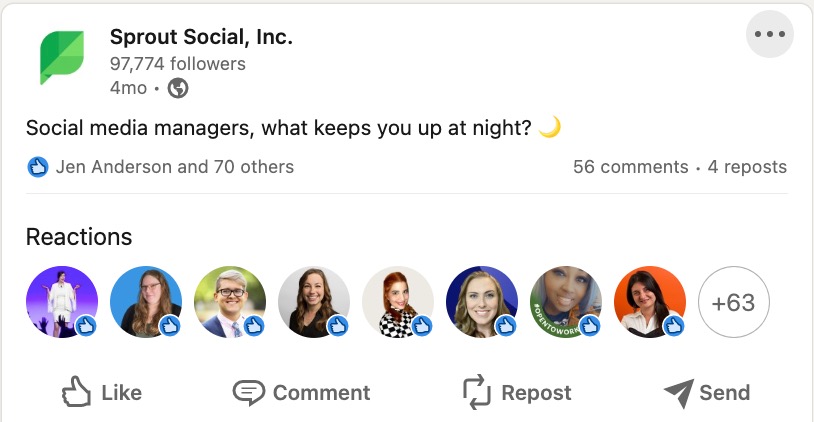Click the globe public visibility icon
The width and height of the screenshot is (814, 422).
178,88
